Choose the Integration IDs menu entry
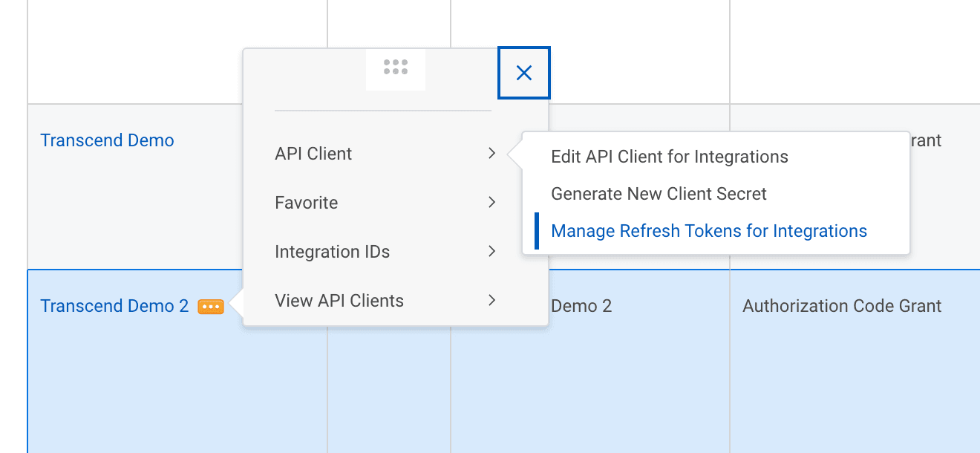 pyautogui.click(x=332, y=252)
